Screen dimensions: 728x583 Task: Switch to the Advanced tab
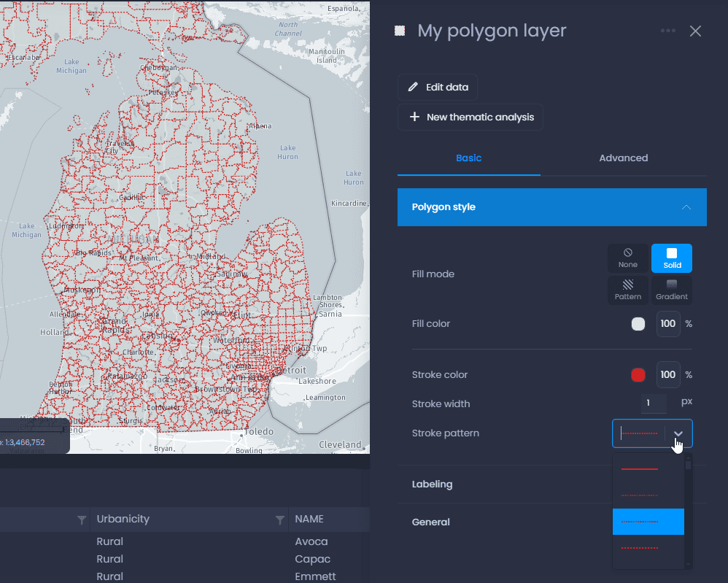pyautogui.click(x=623, y=158)
